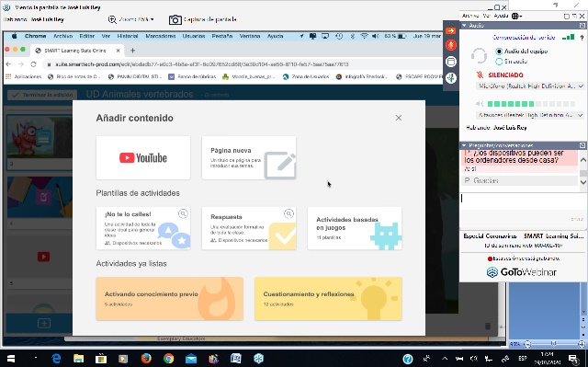588x367 pixels.
Task: Click the address bar URL
Action: 202,64
